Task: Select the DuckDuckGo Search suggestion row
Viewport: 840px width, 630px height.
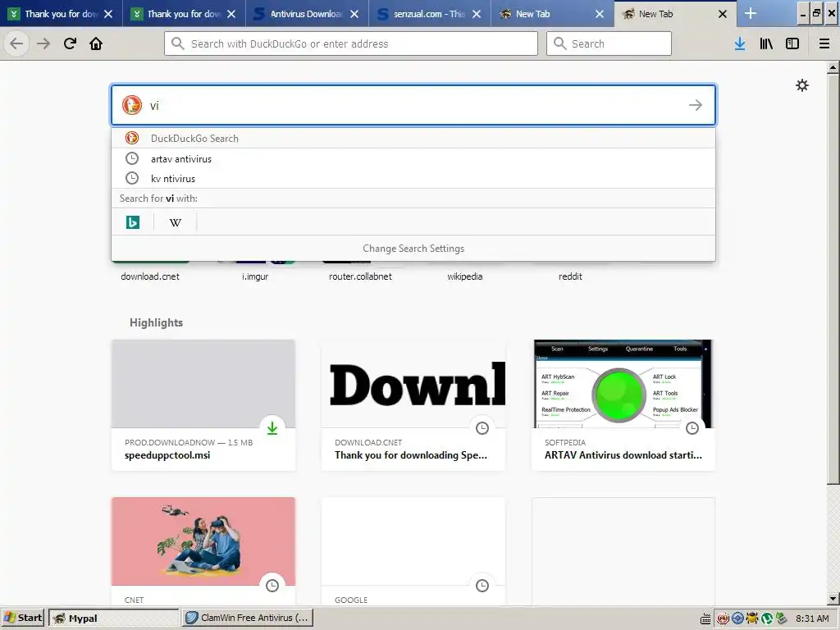Action: 413,138
